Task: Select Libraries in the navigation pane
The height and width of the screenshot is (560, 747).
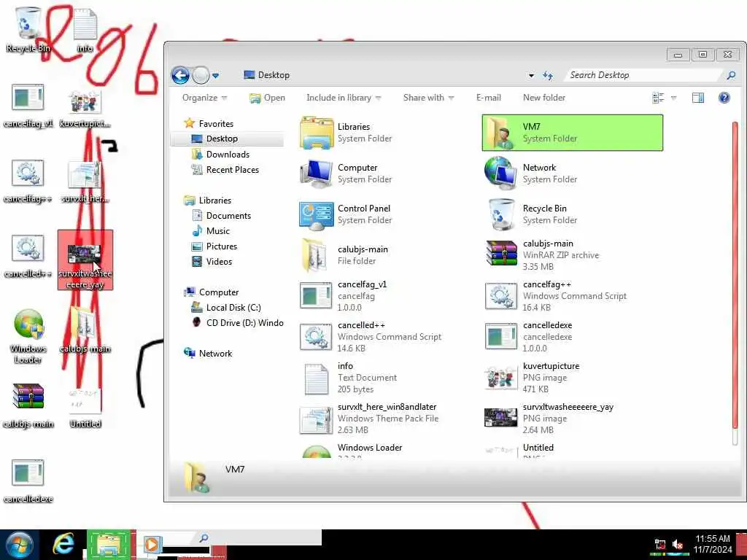Action: pos(208,201)
